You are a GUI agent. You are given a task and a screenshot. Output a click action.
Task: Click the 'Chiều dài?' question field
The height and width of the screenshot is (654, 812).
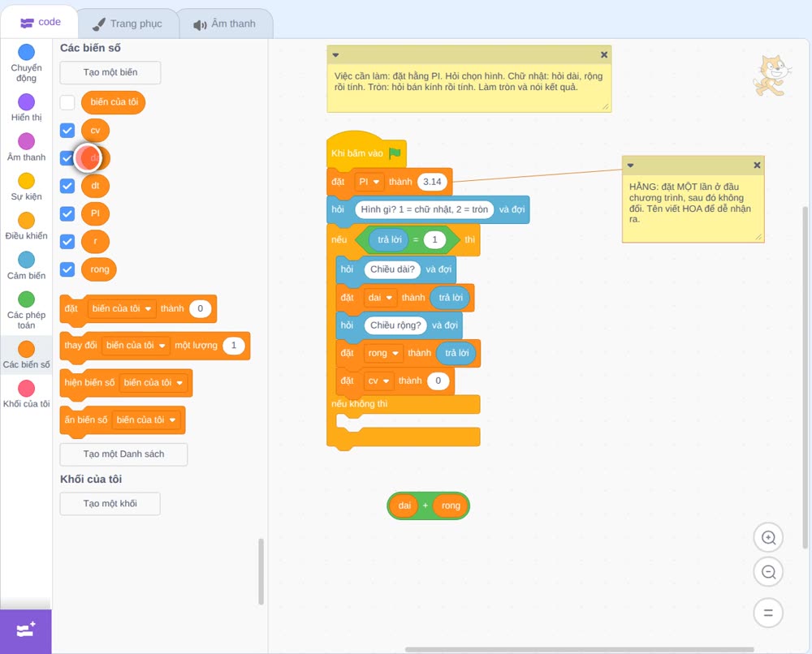coord(392,269)
